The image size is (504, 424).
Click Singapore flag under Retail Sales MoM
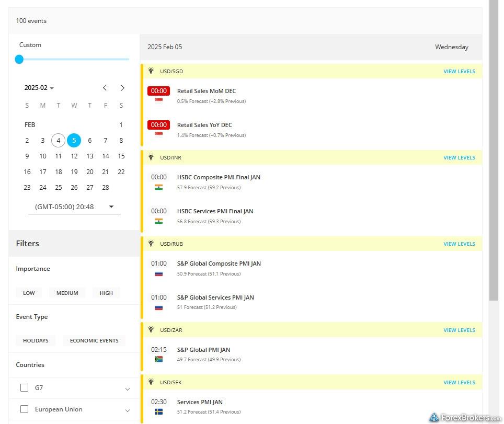(158, 101)
